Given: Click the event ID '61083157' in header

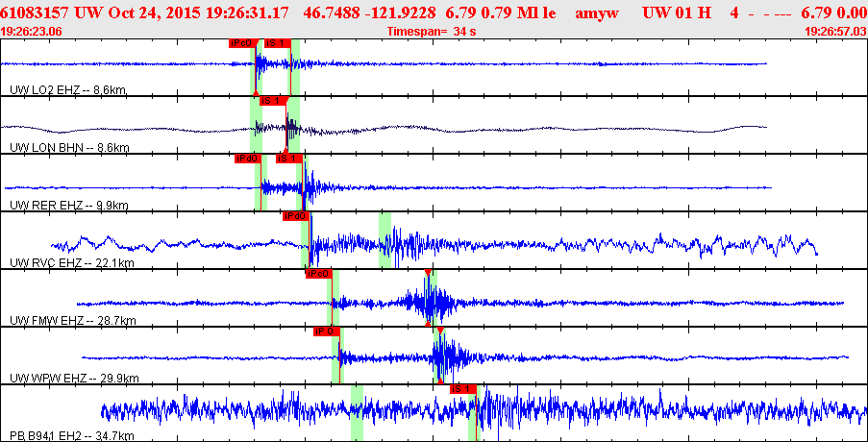Looking at the screenshot, I should coord(37,12).
